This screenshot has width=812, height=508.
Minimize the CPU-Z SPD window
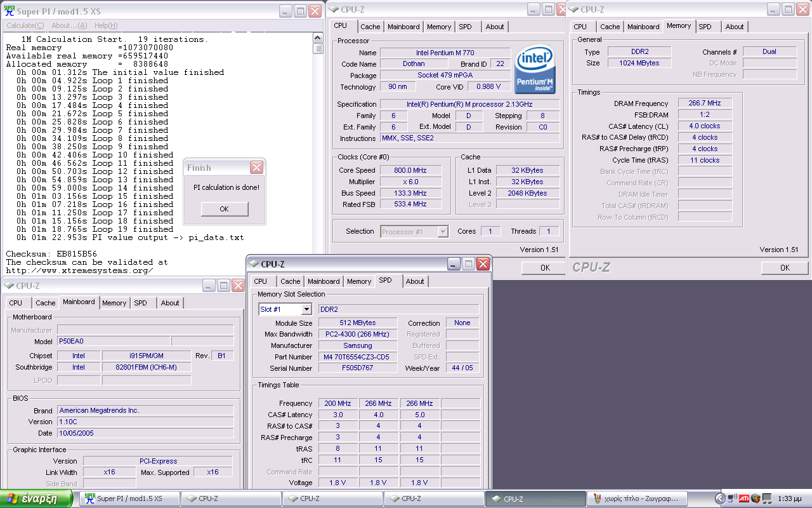coord(454,264)
